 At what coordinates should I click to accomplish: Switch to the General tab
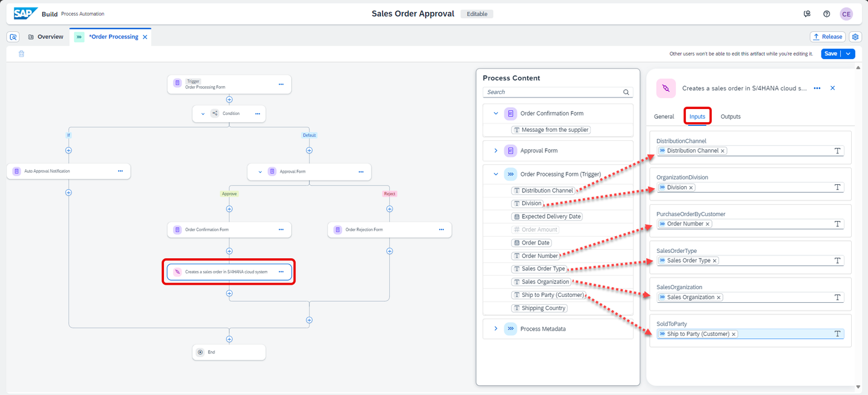point(664,116)
